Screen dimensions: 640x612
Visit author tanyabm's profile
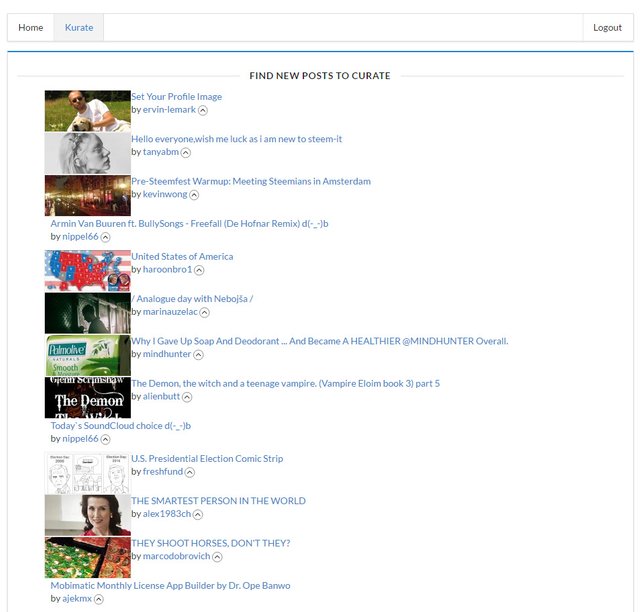[x=160, y=152]
